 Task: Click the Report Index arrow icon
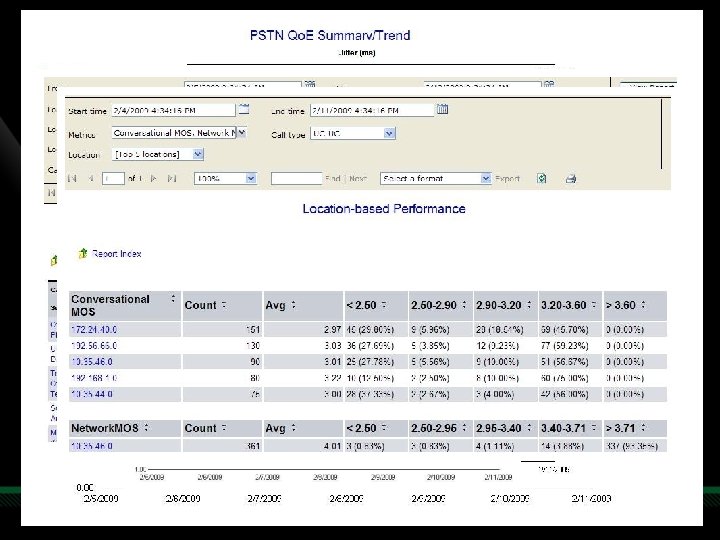click(83, 253)
